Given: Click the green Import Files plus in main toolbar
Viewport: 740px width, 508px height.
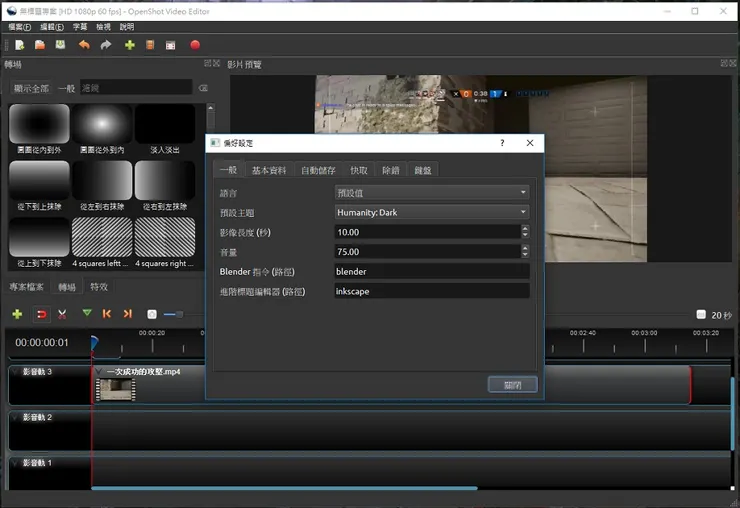Looking at the screenshot, I should pyautogui.click(x=129, y=45).
